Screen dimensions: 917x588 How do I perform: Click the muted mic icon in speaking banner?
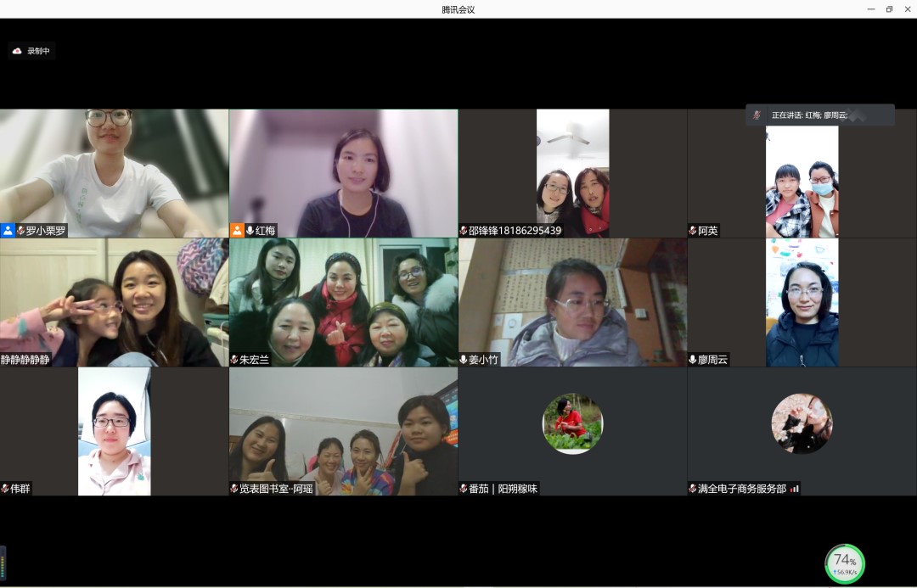pyautogui.click(x=757, y=115)
